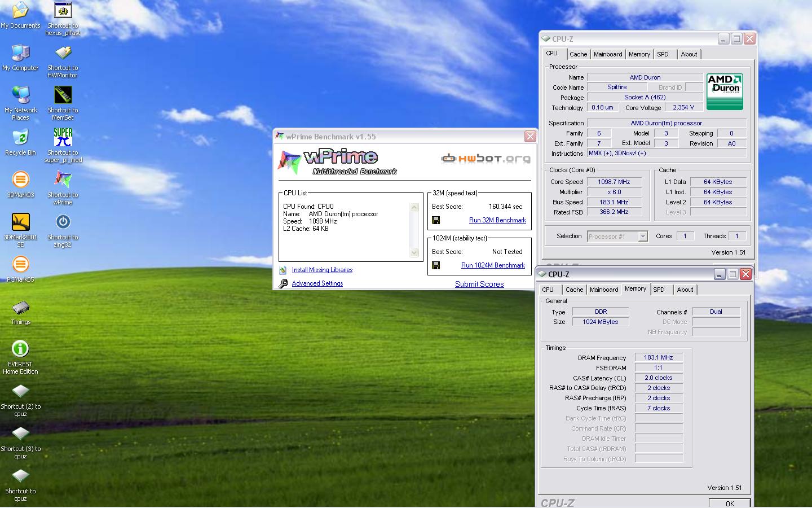Switch to Mainboard tab in upper CPU-Z

coord(608,54)
